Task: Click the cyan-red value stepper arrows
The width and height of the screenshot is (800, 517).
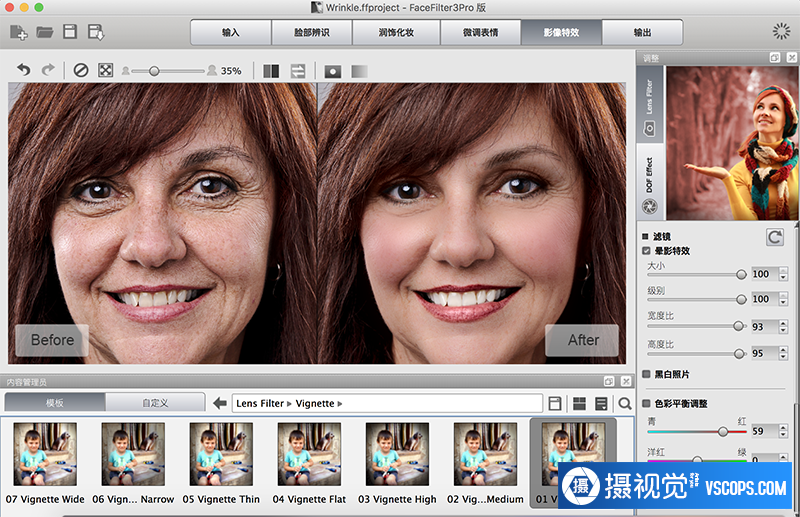Action: (783, 431)
